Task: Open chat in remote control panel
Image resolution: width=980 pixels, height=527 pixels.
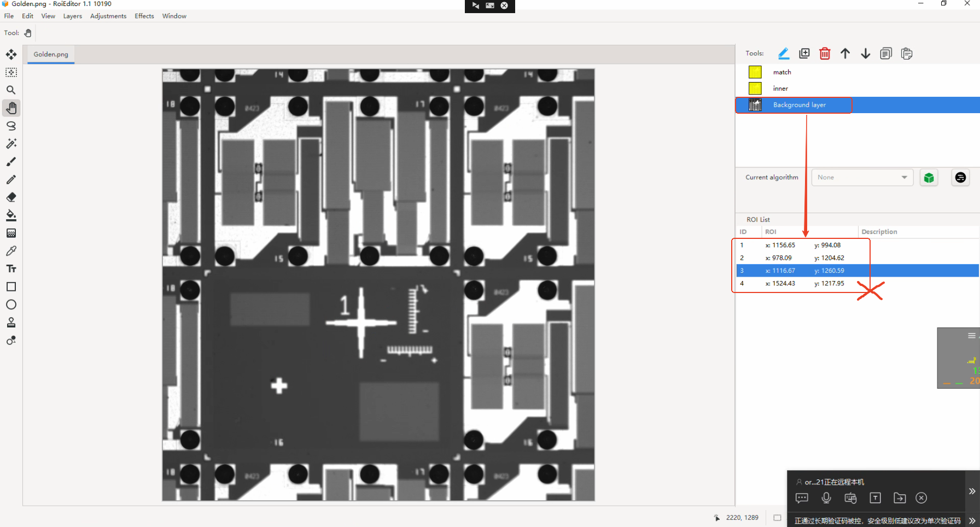Action: click(x=802, y=498)
